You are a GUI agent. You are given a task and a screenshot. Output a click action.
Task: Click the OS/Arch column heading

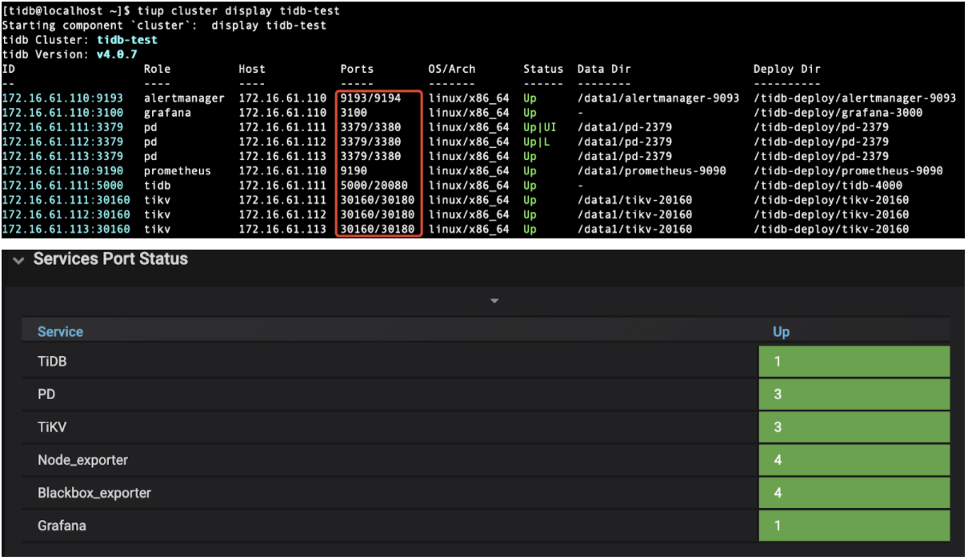click(x=452, y=69)
